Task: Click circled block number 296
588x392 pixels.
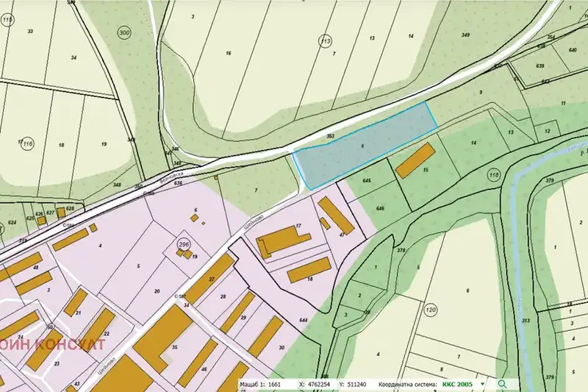Action: (183, 245)
